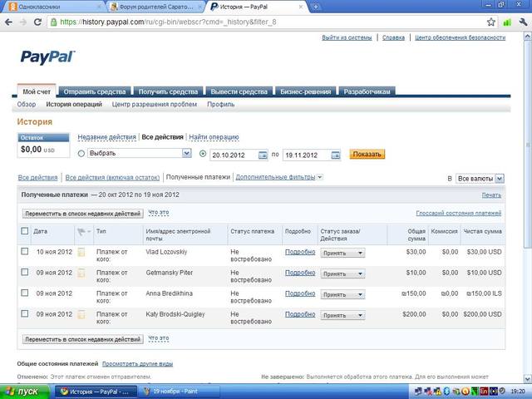Open the Профиль submenu item
The width and height of the screenshot is (532, 399).
(221, 105)
